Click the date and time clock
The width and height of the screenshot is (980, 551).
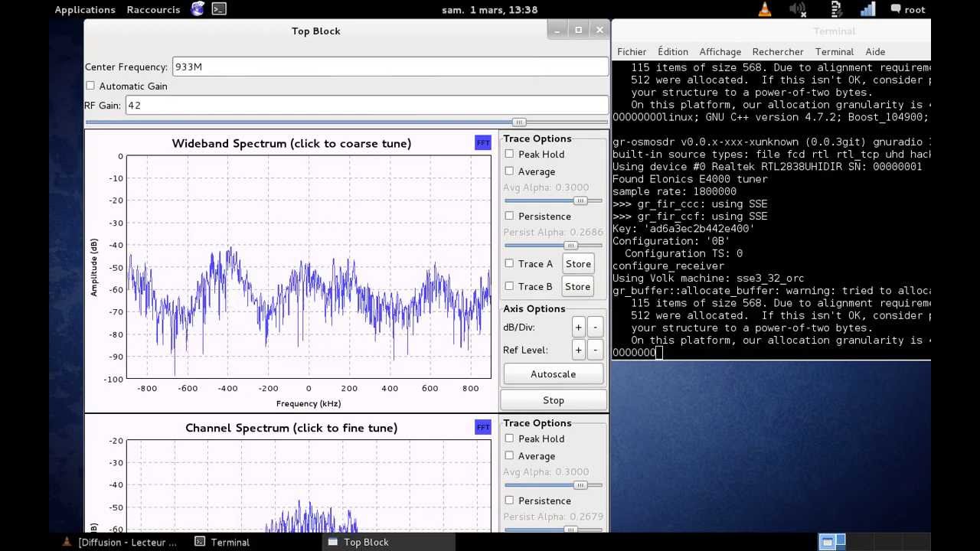(x=490, y=10)
